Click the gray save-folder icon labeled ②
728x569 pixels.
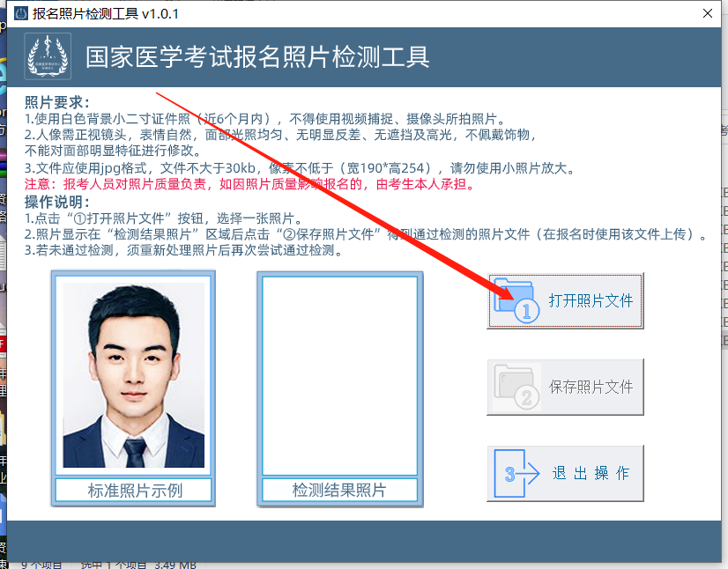point(516,385)
